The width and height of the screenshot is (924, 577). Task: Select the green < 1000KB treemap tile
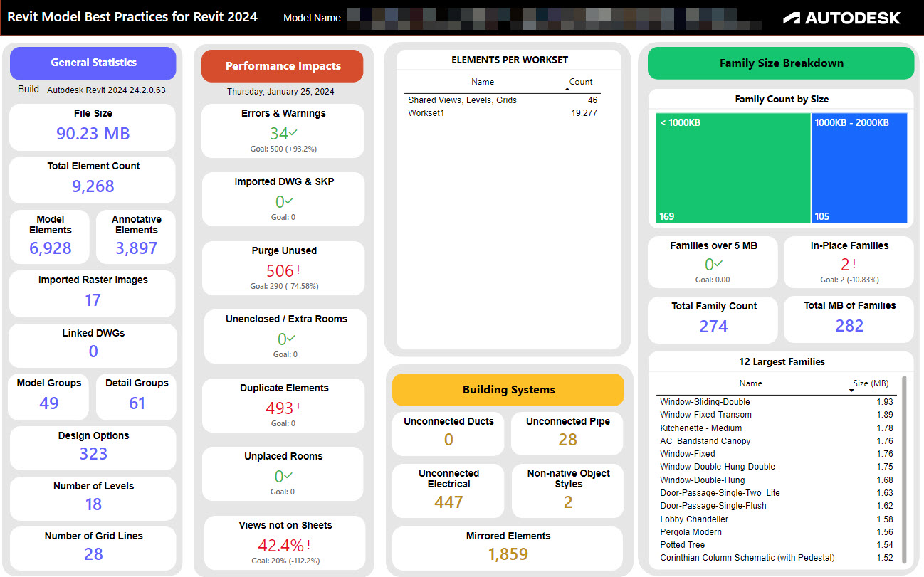[x=733, y=168]
